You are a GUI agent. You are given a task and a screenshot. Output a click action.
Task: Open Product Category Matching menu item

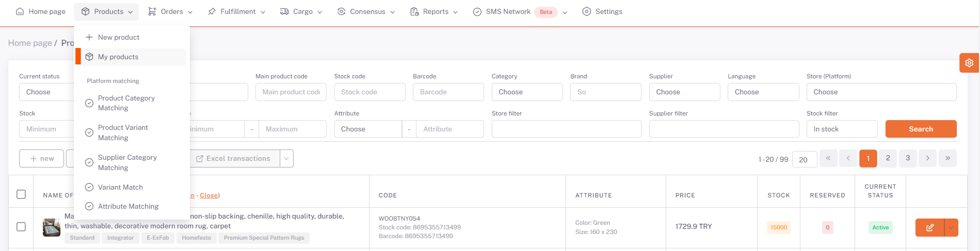click(x=126, y=103)
